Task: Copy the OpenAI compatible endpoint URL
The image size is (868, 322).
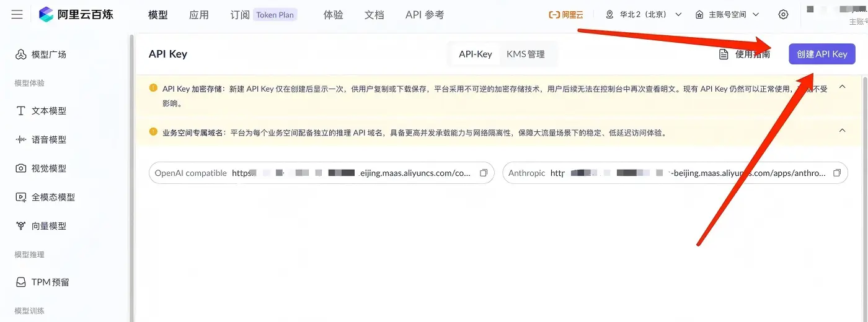Action: pos(484,173)
